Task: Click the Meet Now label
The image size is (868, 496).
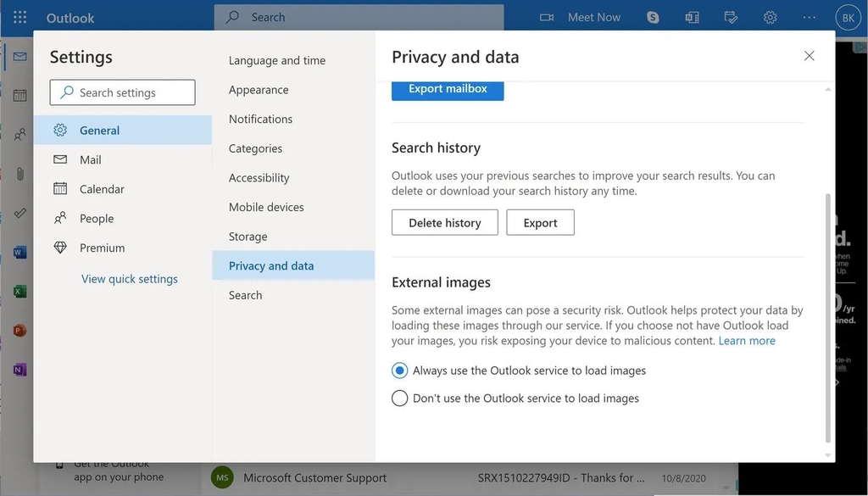Action: click(x=594, y=17)
